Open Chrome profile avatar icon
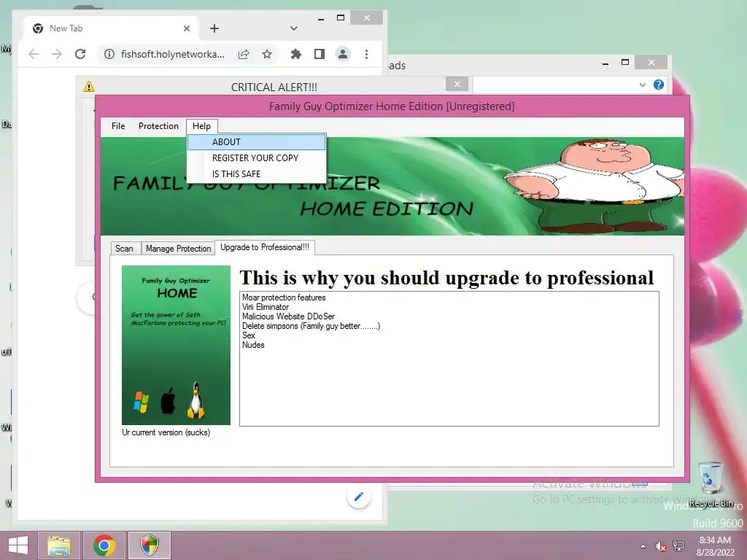 coord(343,54)
